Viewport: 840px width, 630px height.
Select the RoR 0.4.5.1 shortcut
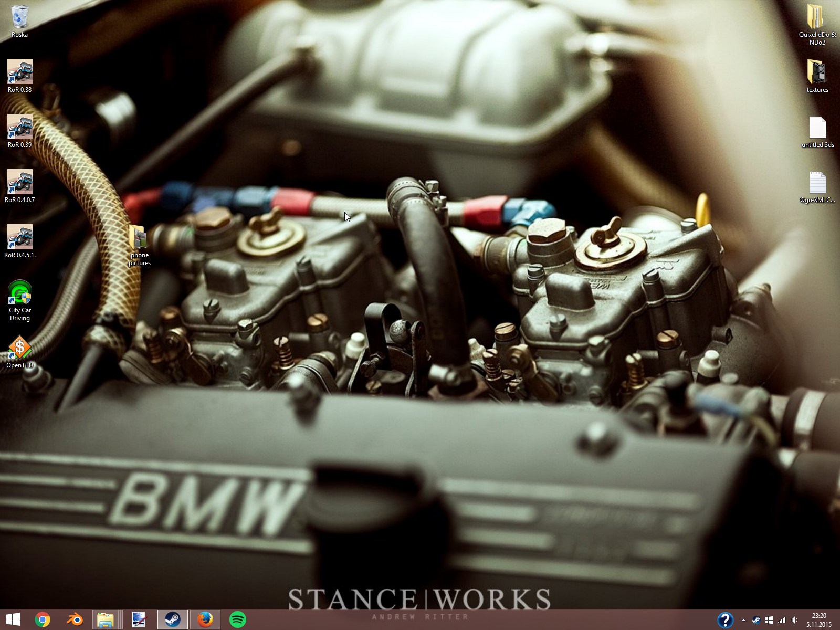click(x=19, y=241)
